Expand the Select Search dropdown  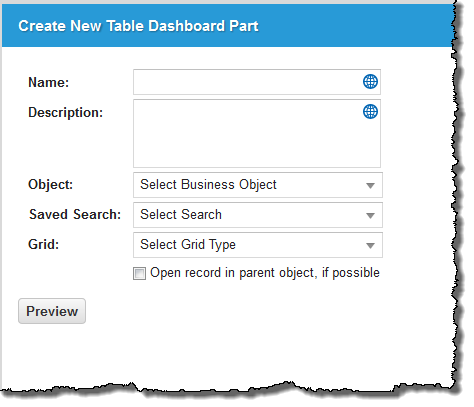click(x=258, y=215)
